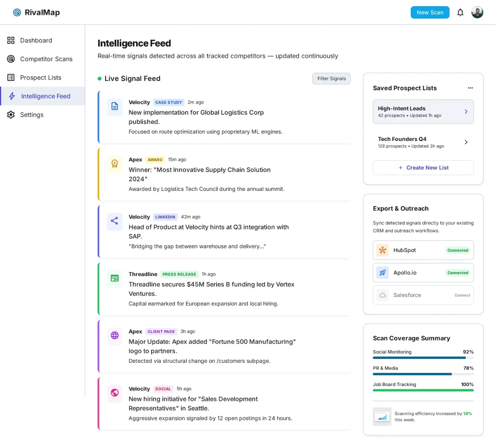Click the green live status dot
Screen dimensions: 496x448
[x=100, y=78]
